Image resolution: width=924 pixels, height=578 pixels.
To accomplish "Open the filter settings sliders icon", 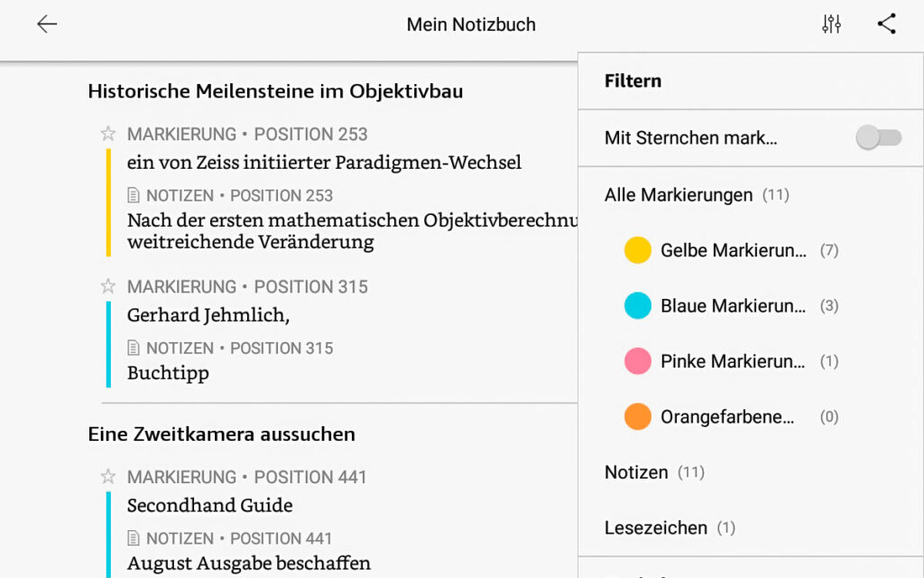I will (831, 24).
